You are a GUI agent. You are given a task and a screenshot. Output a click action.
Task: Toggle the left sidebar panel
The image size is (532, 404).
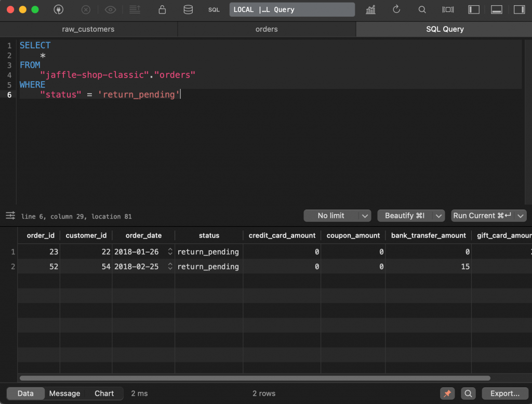tap(473, 9)
